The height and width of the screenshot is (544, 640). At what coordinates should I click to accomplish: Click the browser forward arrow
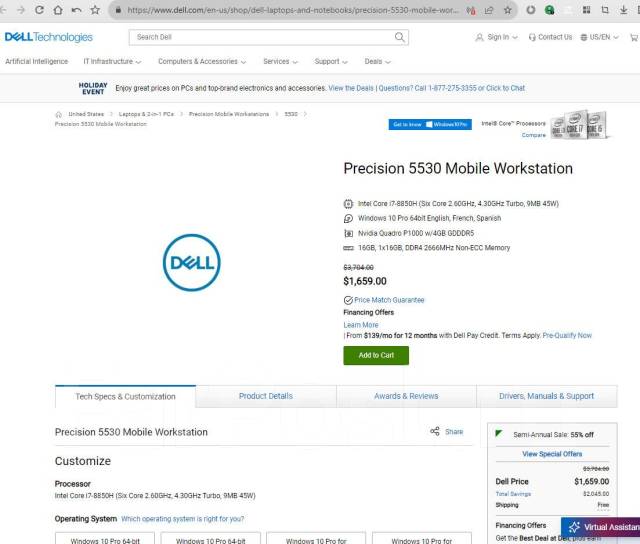point(21,10)
